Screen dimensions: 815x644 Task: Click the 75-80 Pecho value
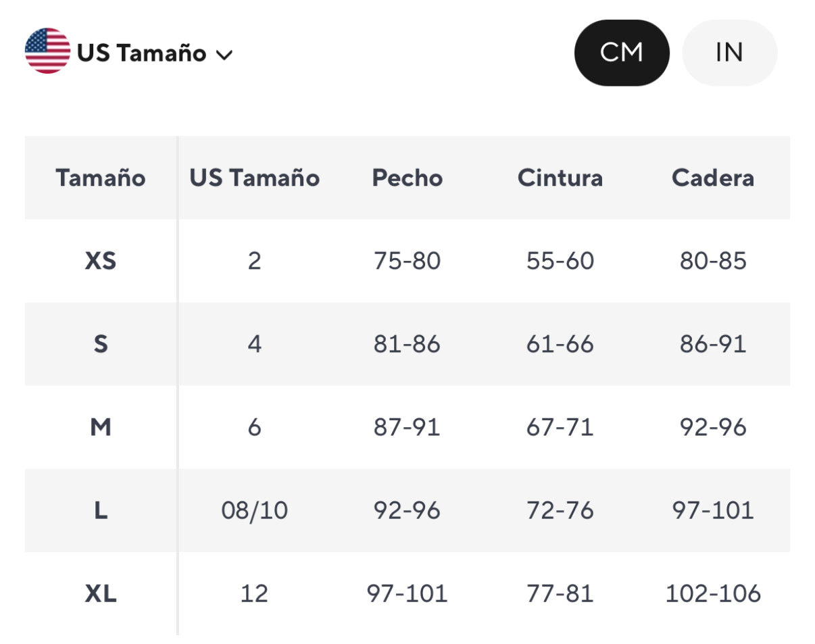click(x=407, y=261)
